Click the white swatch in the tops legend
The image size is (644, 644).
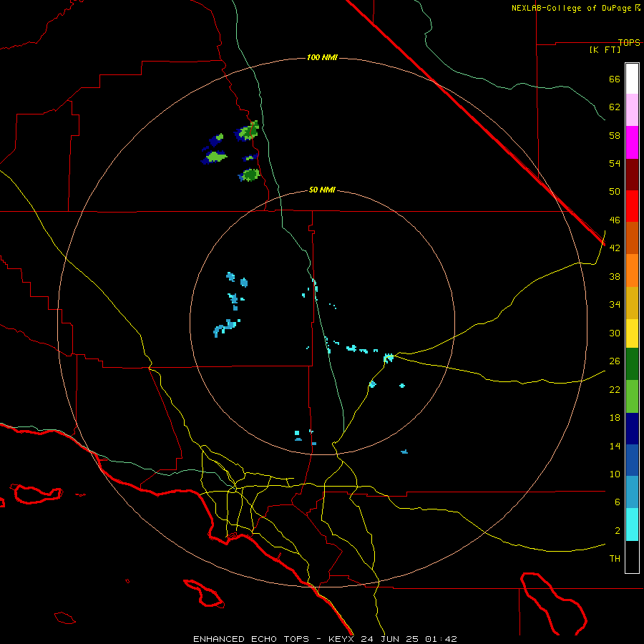point(632,79)
